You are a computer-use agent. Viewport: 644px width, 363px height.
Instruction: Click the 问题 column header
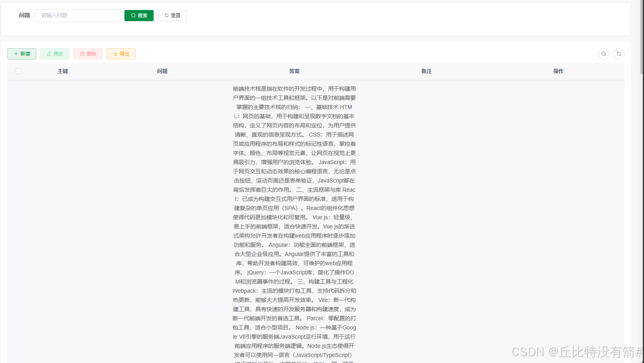pyautogui.click(x=162, y=71)
